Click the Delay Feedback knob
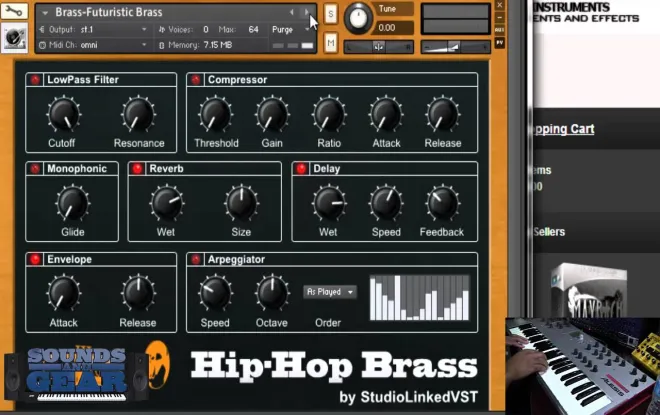Screen dimensions: 660x415 click(x=443, y=203)
